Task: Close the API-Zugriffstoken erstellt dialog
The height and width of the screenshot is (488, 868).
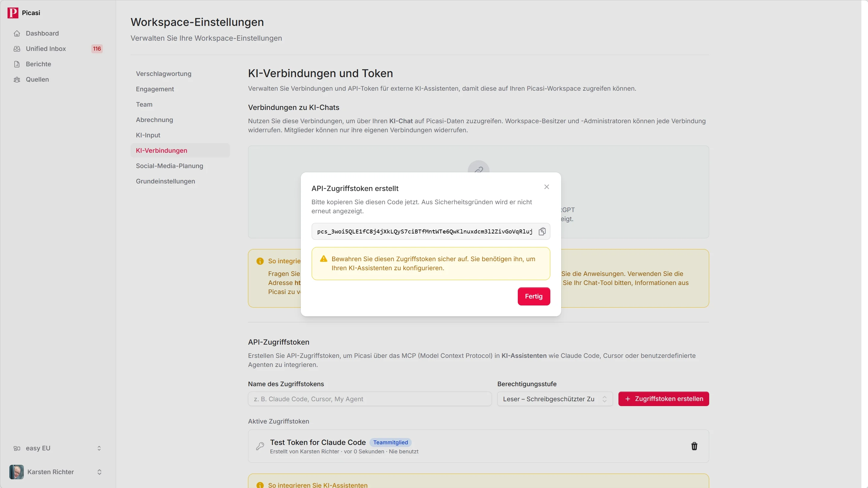Action: [546, 186]
